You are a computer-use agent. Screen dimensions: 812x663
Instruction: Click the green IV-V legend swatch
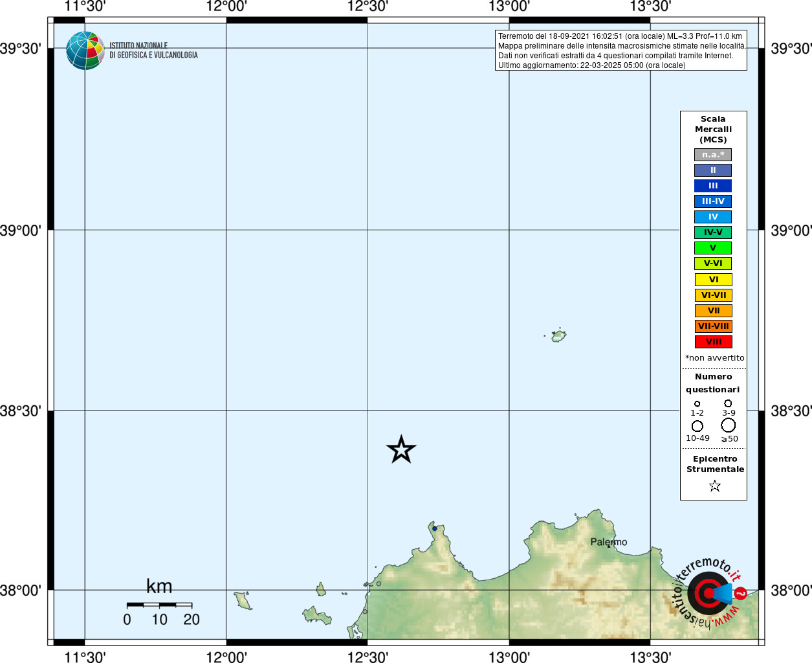click(x=713, y=232)
